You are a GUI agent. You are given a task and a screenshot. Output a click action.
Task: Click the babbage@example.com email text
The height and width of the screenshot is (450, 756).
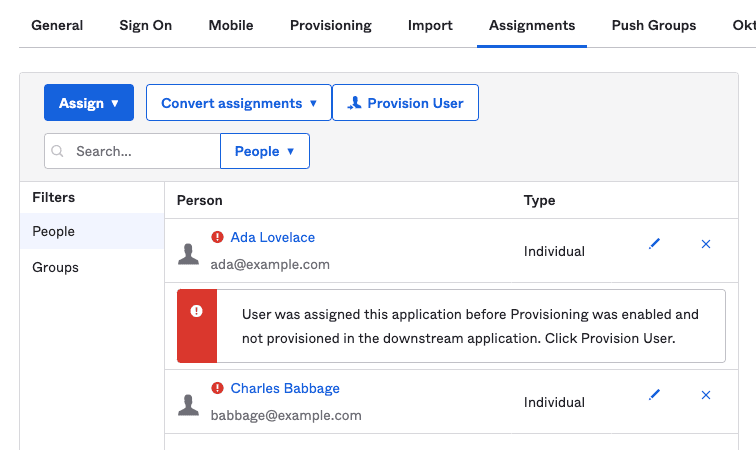click(286, 415)
